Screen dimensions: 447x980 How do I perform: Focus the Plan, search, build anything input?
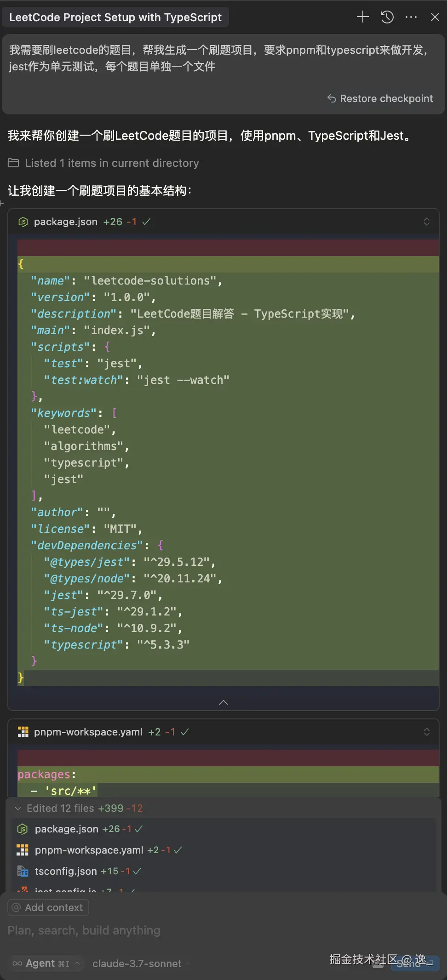point(223,930)
